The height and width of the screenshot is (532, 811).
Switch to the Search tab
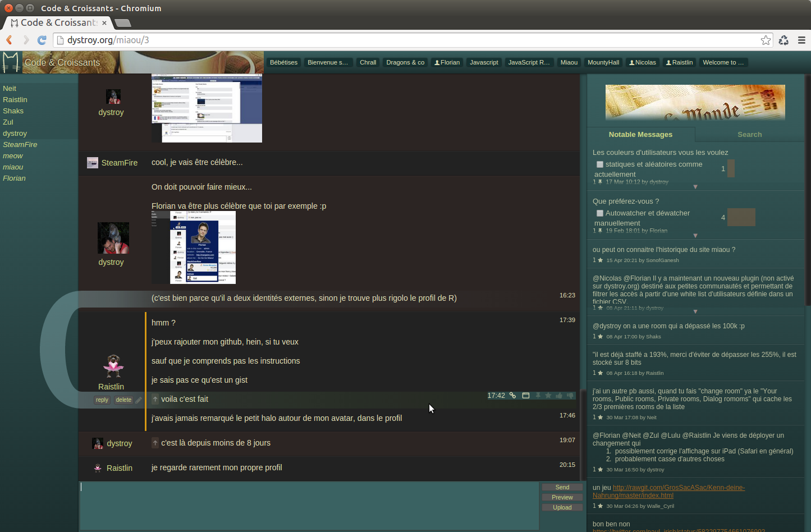click(749, 135)
